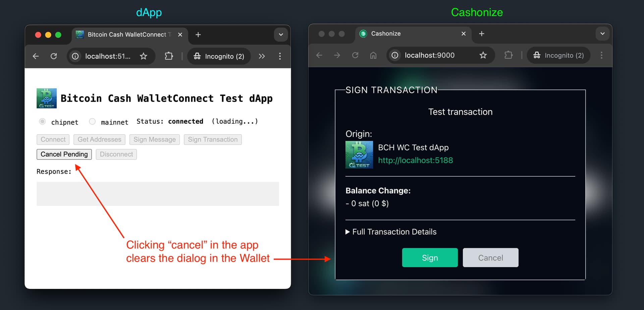
Task: Open extensions puzzle icon in dApp browser
Action: pos(169,56)
